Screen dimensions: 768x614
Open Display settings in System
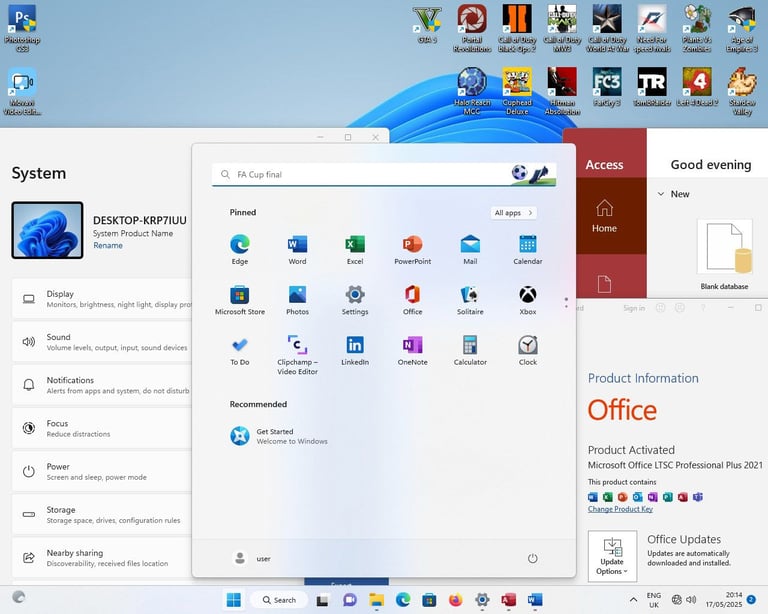coord(102,299)
